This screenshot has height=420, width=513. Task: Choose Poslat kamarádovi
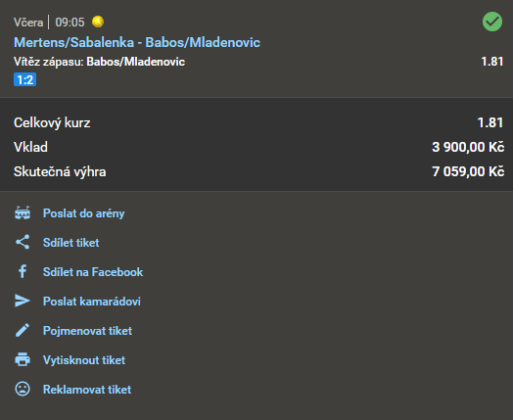tap(92, 302)
